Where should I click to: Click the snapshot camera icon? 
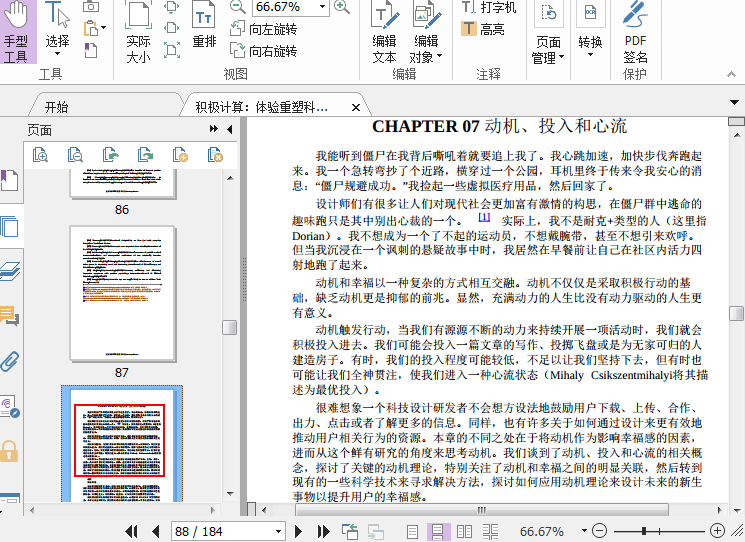pos(91,6)
